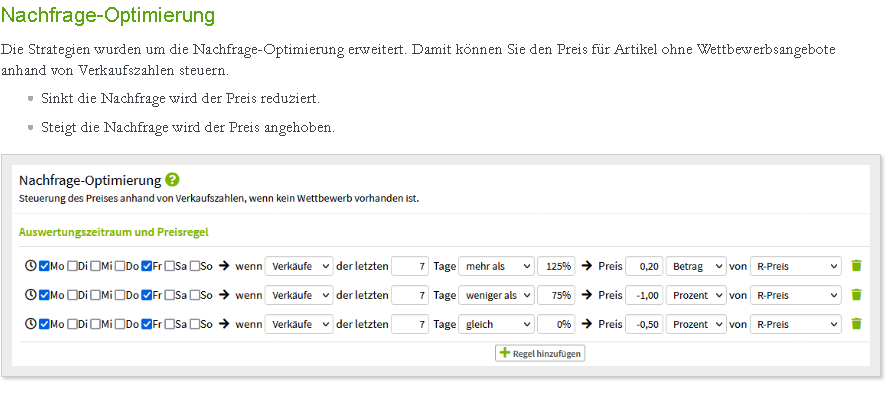Uncheck Mo checkbox in the first rule
This screenshot has height=403, width=886.
coord(44,266)
